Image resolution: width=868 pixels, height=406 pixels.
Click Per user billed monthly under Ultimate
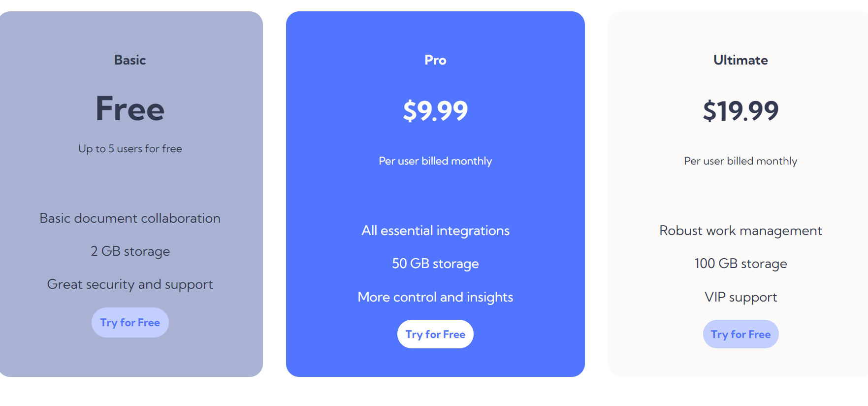pos(740,161)
